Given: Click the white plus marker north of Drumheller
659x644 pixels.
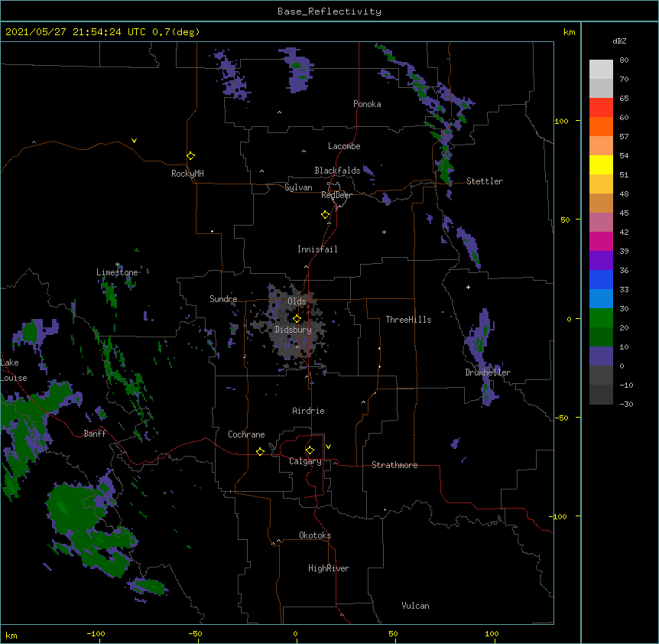Looking at the screenshot, I should pos(468,287).
